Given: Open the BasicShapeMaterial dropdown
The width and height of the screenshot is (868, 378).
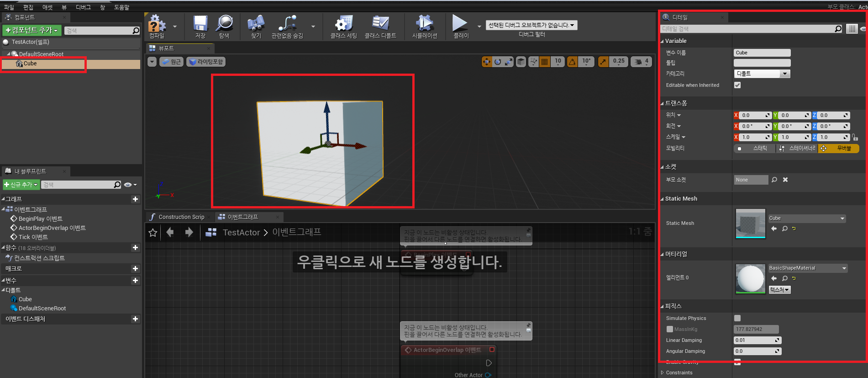Looking at the screenshot, I should point(808,268).
